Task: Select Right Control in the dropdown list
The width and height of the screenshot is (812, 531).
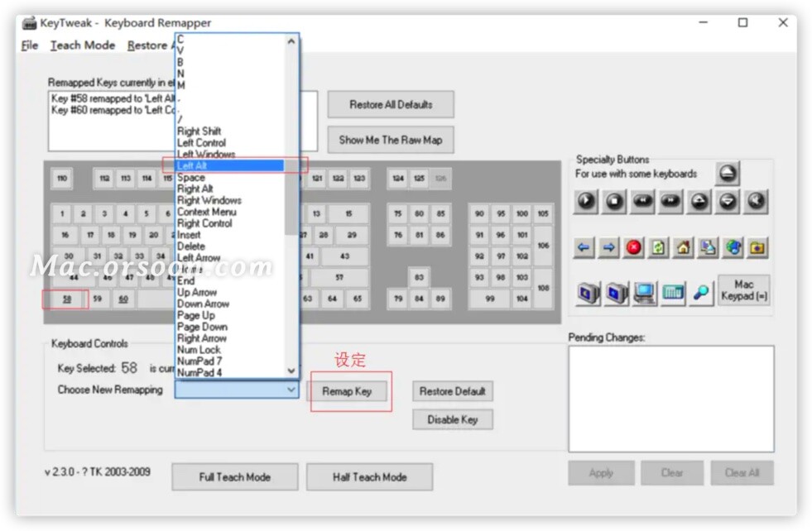Action: 229,223
